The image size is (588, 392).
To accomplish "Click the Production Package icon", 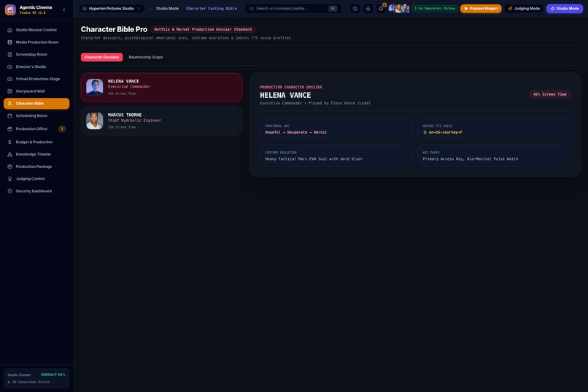I will point(9,166).
